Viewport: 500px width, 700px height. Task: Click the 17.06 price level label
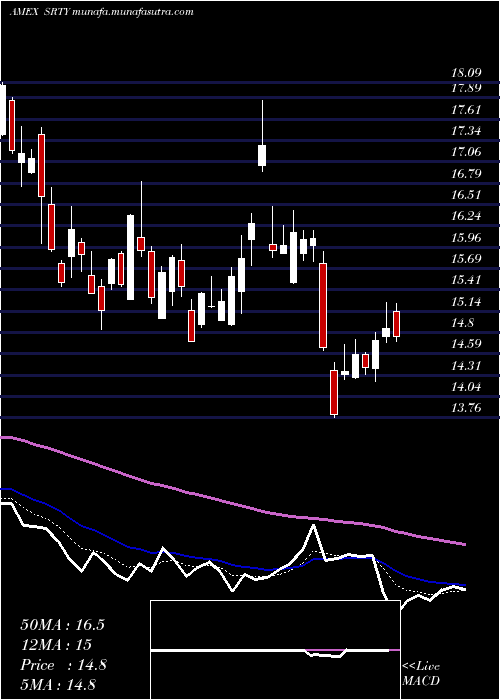[x=467, y=152]
